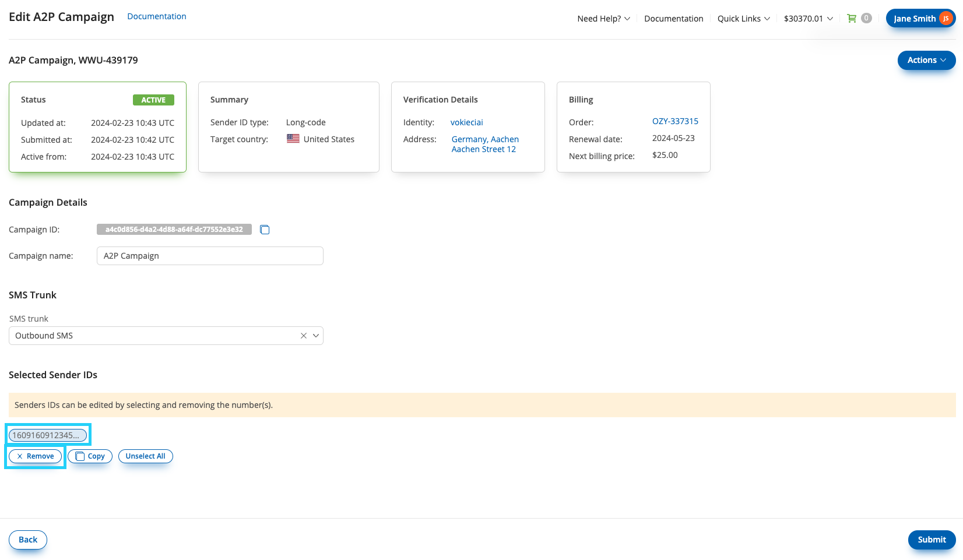Copy the Campaign ID with the copy icon
This screenshot has width=963, height=560.
(265, 230)
